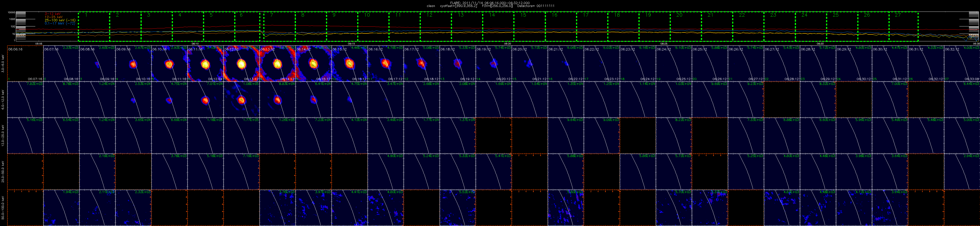This screenshot has width=980, height=226.
Task: Select interval 22 in the light curve plot
Action: 748,26
